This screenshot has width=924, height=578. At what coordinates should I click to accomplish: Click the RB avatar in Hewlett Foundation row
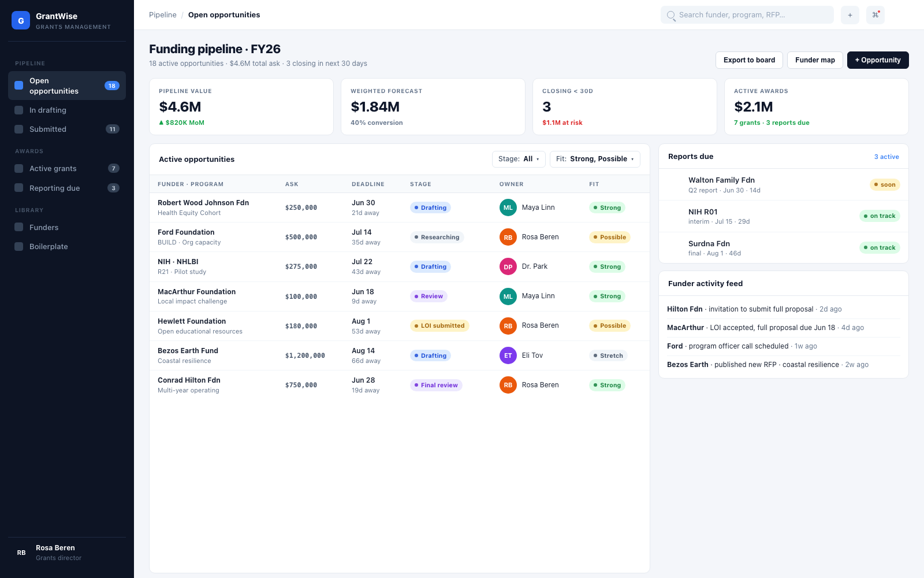point(508,326)
